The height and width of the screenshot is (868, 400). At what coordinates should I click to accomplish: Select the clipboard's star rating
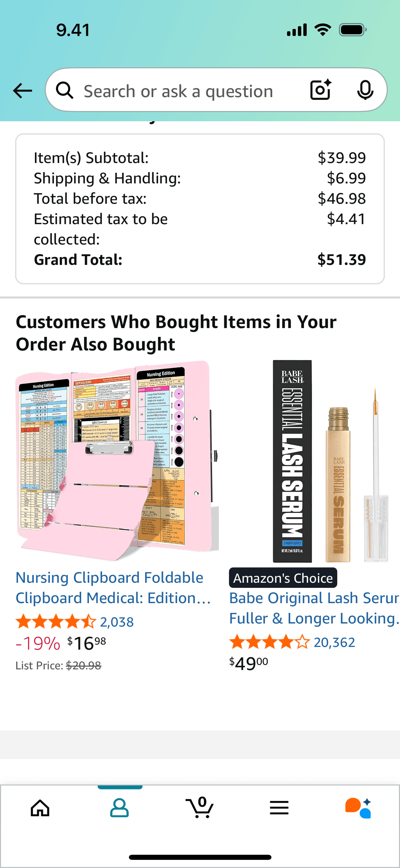coord(54,621)
